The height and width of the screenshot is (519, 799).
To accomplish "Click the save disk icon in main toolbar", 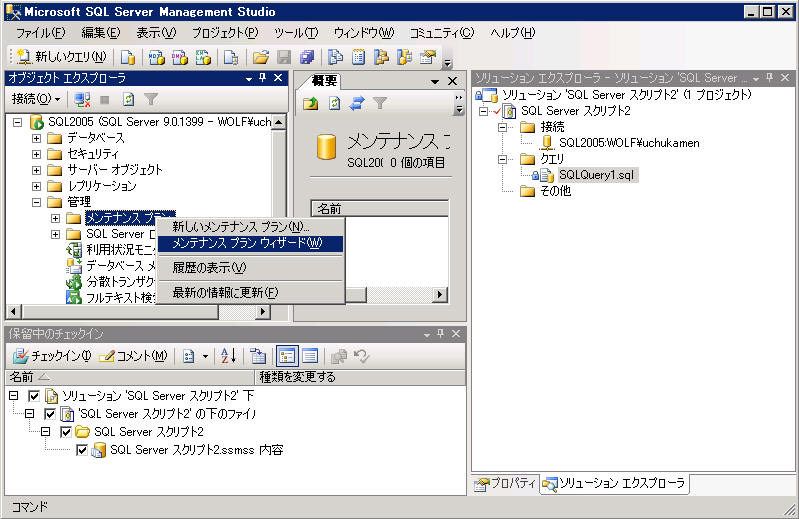I will (x=284, y=57).
